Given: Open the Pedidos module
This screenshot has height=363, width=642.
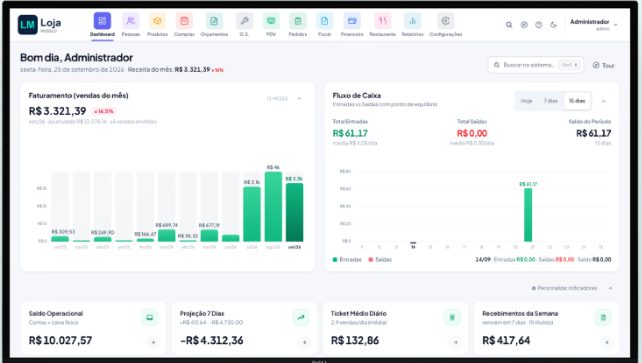Looking at the screenshot, I should coord(298,25).
